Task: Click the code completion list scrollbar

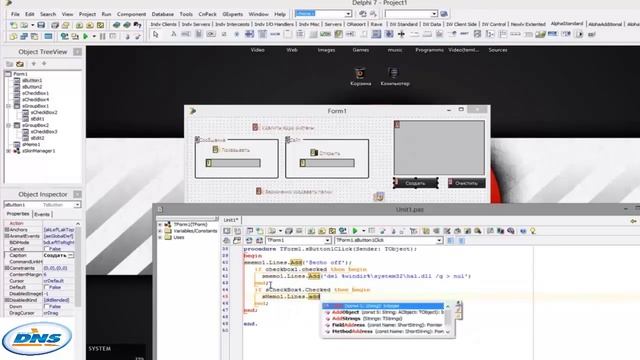Action: (448, 319)
